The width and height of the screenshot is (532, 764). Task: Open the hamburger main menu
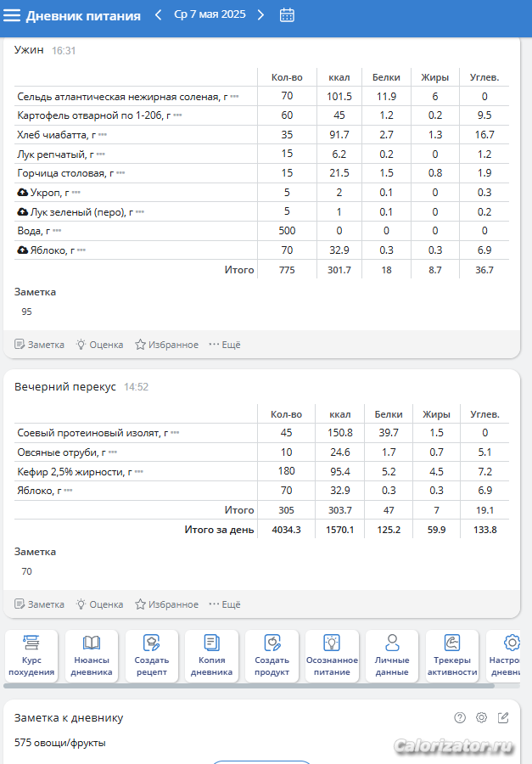[x=12, y=15]
